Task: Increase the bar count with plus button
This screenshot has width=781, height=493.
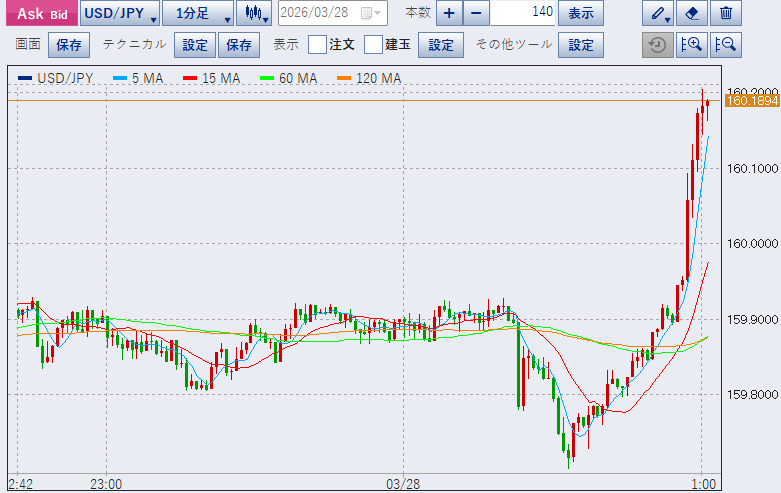Action: 449,13
